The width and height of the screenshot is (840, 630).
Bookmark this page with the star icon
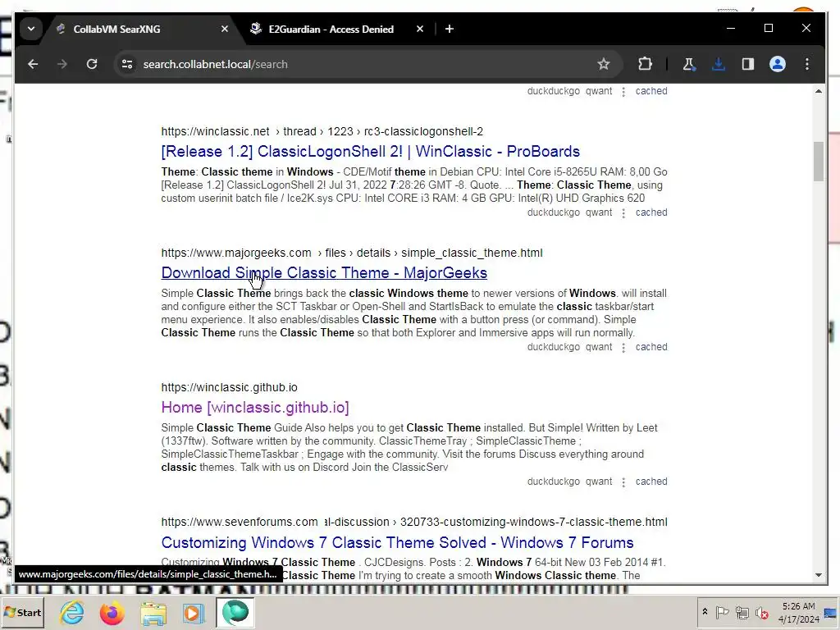[x=604, y=64]
